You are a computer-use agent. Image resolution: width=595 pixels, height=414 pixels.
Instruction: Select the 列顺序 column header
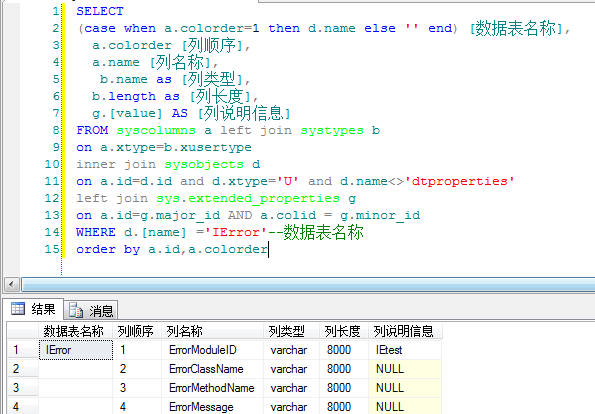(137, 331)
